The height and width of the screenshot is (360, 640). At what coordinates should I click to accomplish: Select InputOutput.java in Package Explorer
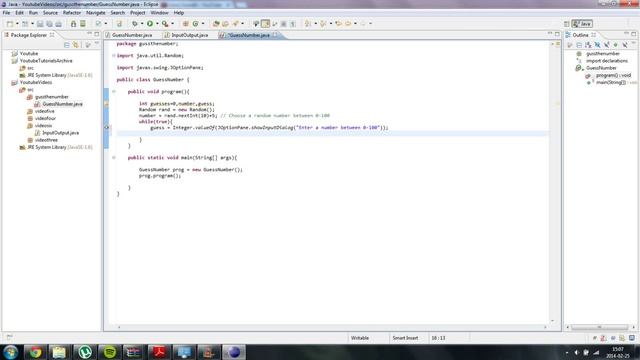[61, 133]
